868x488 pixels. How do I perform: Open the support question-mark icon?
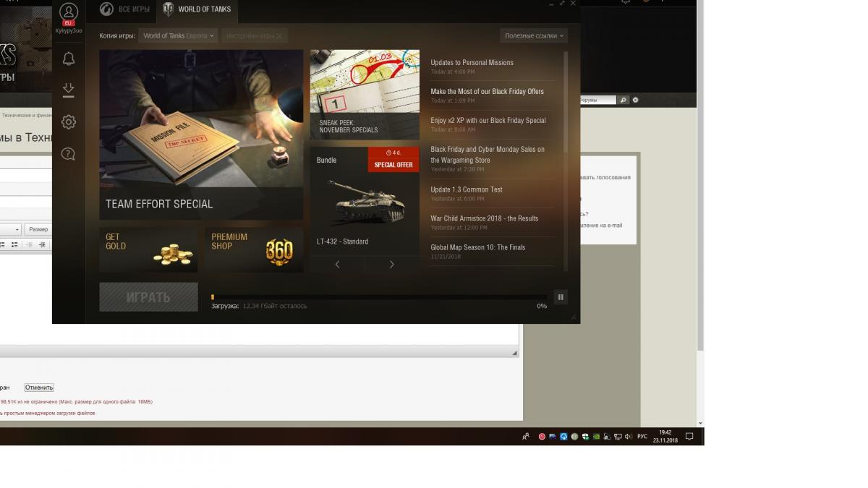(x=69, y=153)
